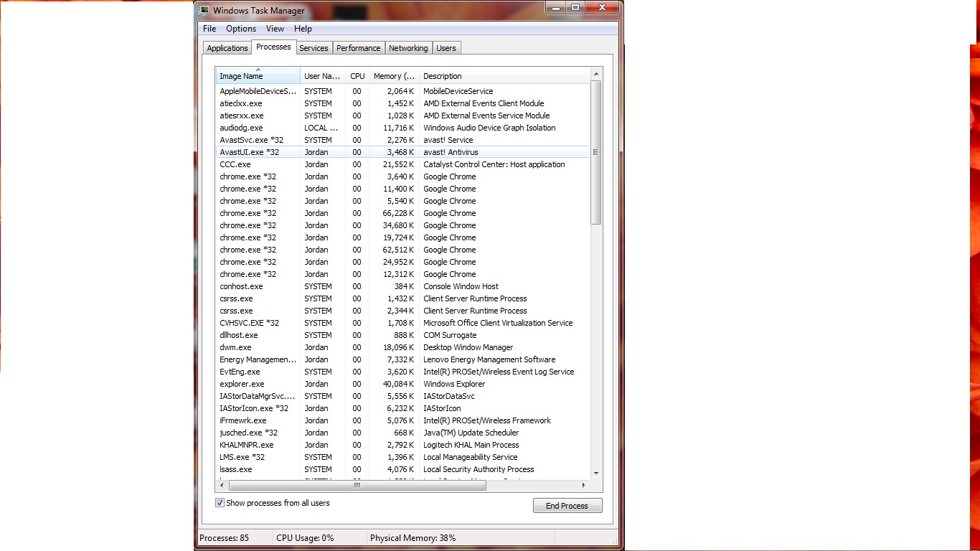Sort by User Name column header
The width and height of the screenshot is (980, 551).
[323, 76]
